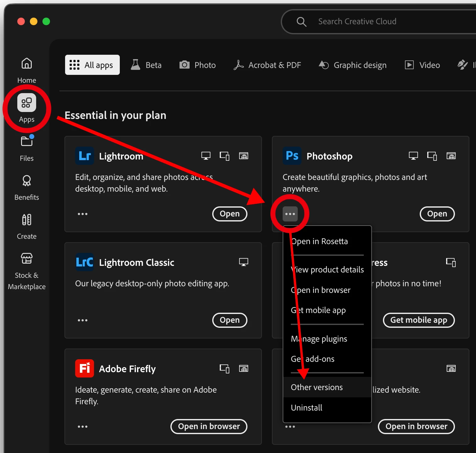Click Adobe Firefly's mobile devices icon
This screenshot has width=476, height=453.
[x=224, y=368]
